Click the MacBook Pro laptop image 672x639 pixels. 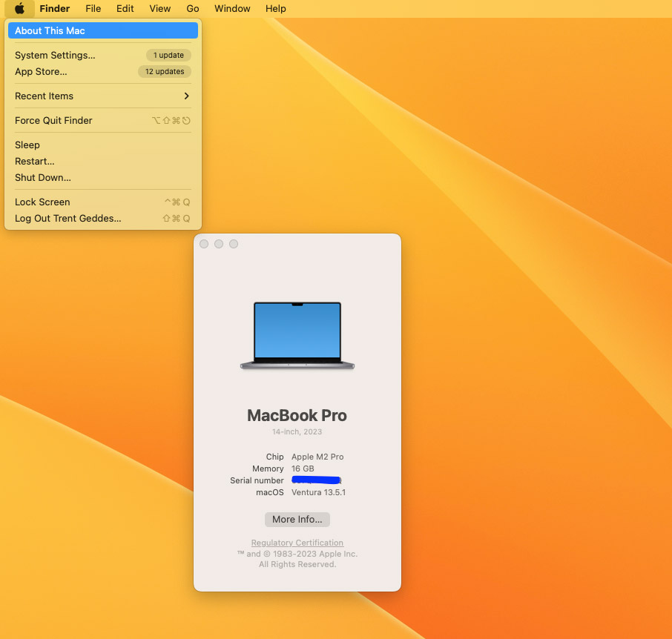point(297,335)
